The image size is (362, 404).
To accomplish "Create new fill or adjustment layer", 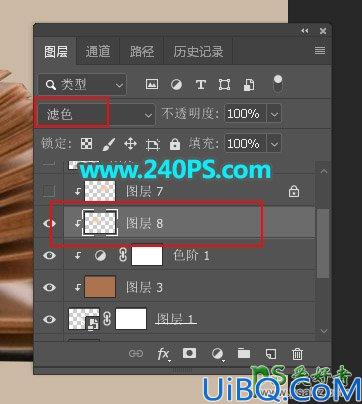I will coord(217,354).
